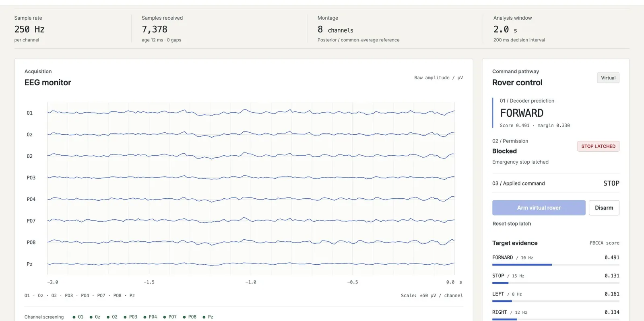This screenshot has width=644, height=321.
Task: Click the 2.0 s analysis window value
Action: coord(505,29)
